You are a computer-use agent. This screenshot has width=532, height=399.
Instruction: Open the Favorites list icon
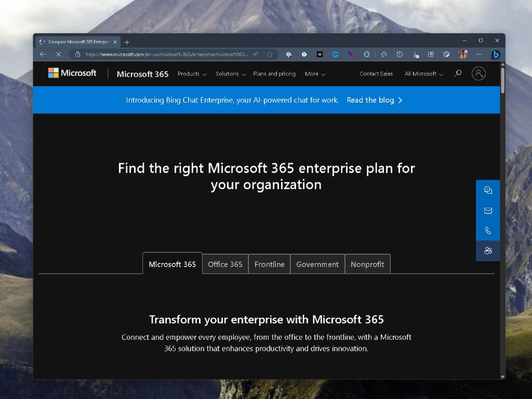click(384, 54)
